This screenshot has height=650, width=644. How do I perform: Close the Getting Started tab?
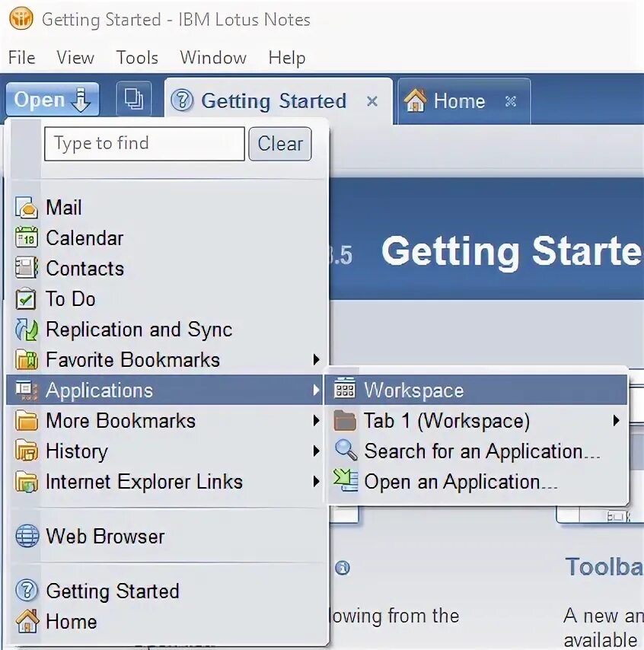(x=372, y=101)
